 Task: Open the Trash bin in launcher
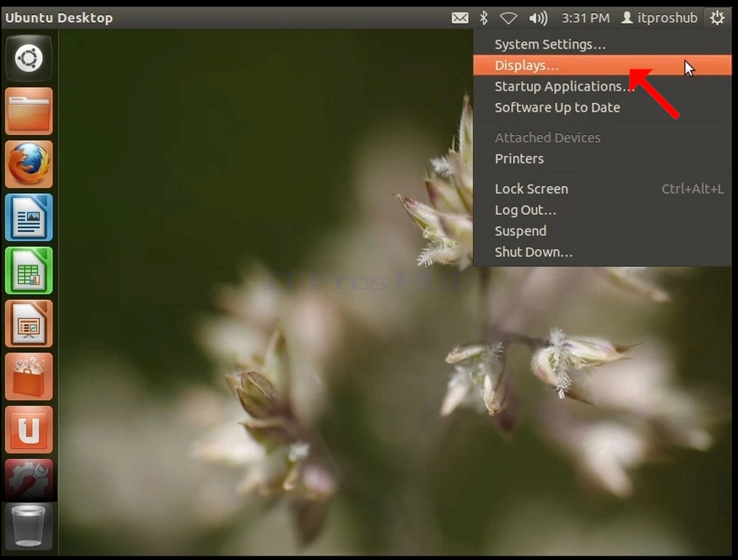[29, 527]
